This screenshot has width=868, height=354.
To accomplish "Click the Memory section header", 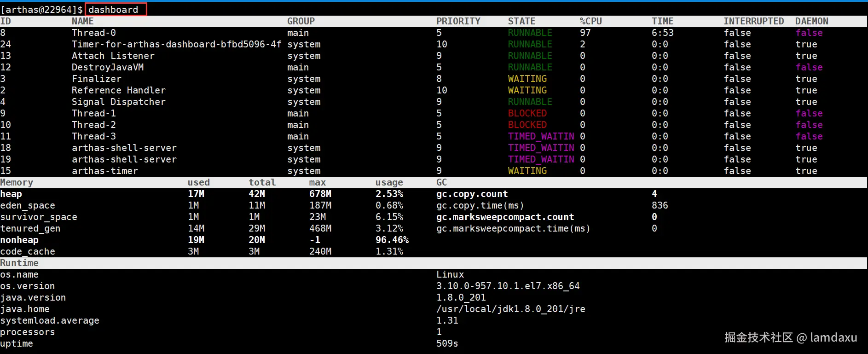I will 17,182.
